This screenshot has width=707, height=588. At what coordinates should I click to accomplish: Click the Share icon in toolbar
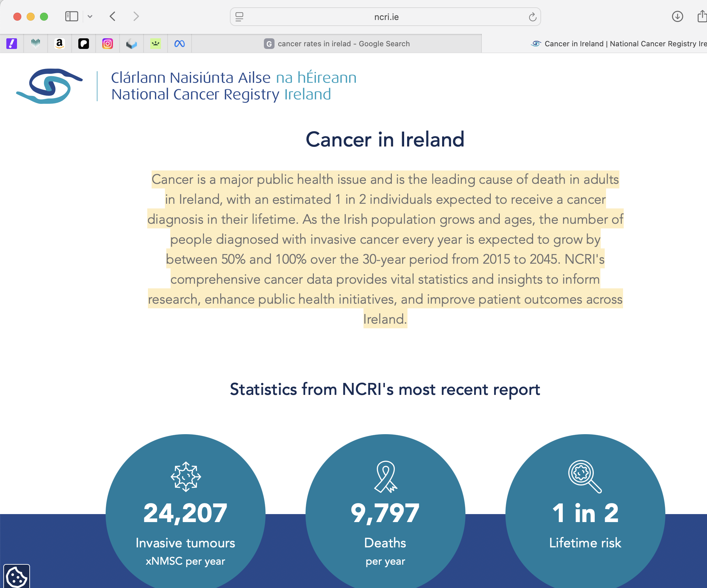click(x=702, y=17)
